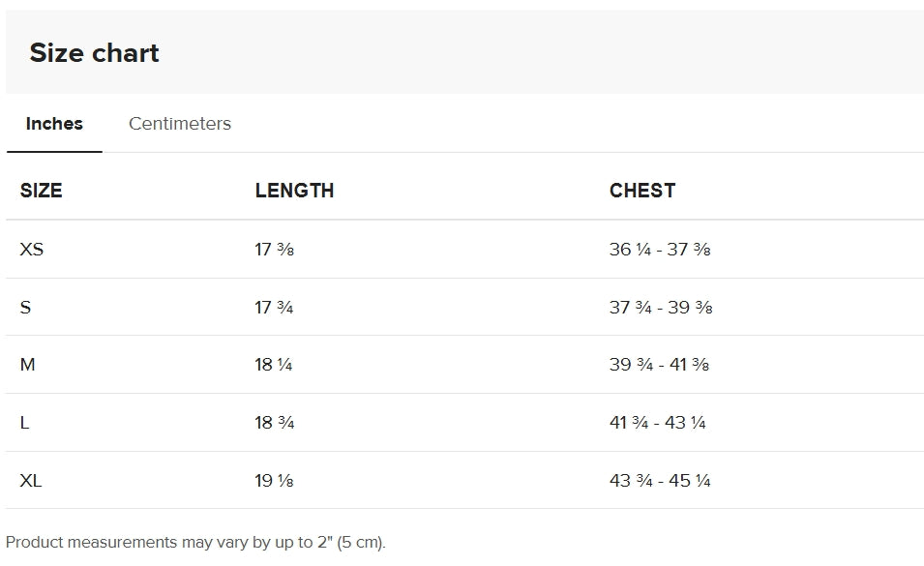This screenshot has width=924, height=566.
Task: Select the M size row label
Action: coord(28,365)
